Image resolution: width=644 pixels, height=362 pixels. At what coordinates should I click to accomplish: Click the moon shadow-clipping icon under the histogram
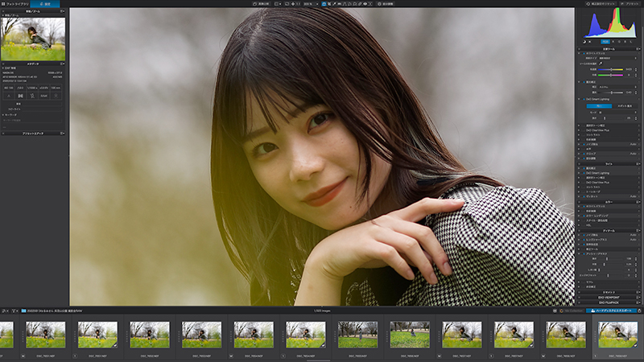[x=584, y=42]
